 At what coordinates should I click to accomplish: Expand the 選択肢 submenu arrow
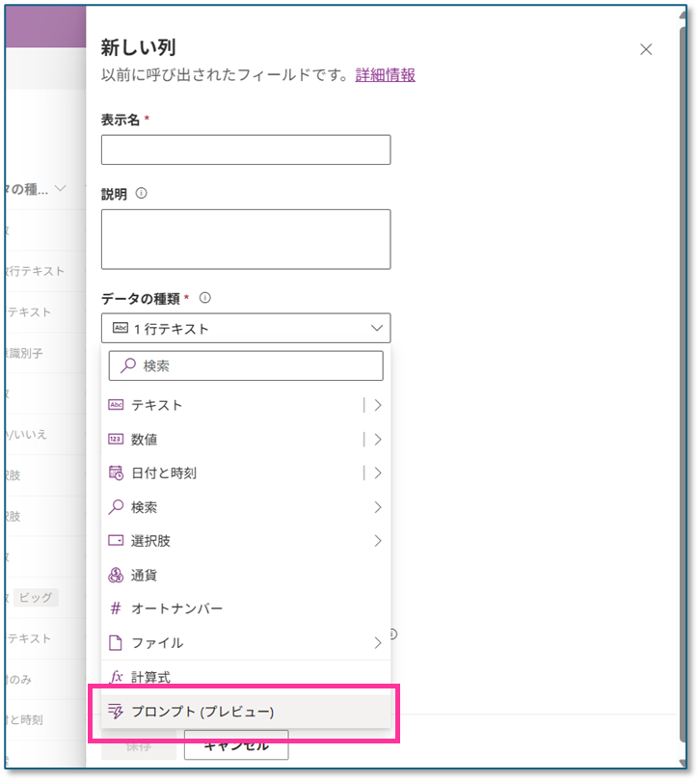pos(377,541)
